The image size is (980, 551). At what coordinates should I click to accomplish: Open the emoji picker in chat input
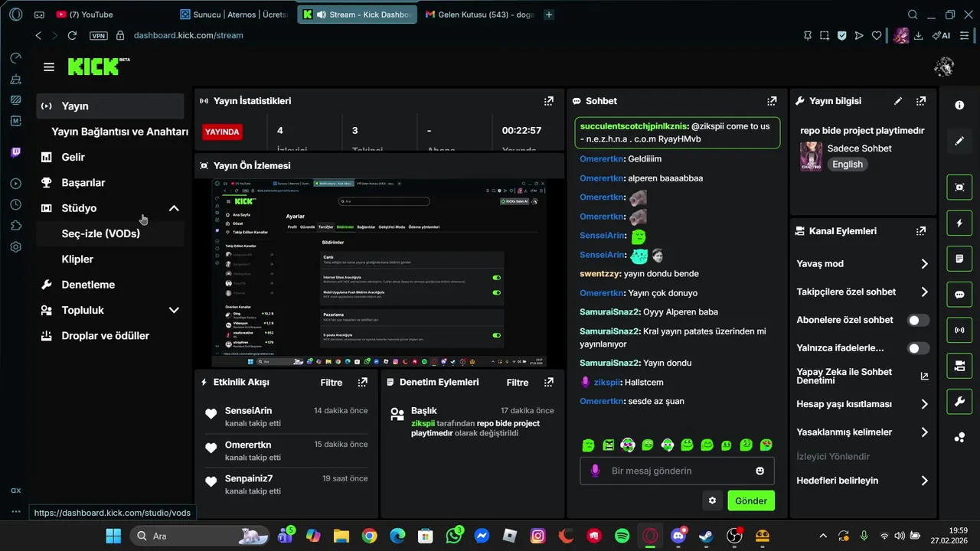[759, 471]
